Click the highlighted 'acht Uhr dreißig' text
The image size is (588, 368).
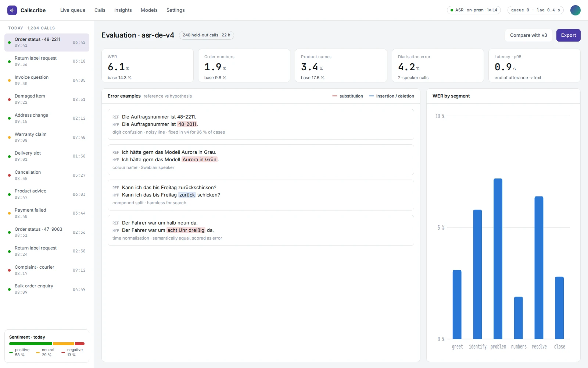[x=186, y=230]
